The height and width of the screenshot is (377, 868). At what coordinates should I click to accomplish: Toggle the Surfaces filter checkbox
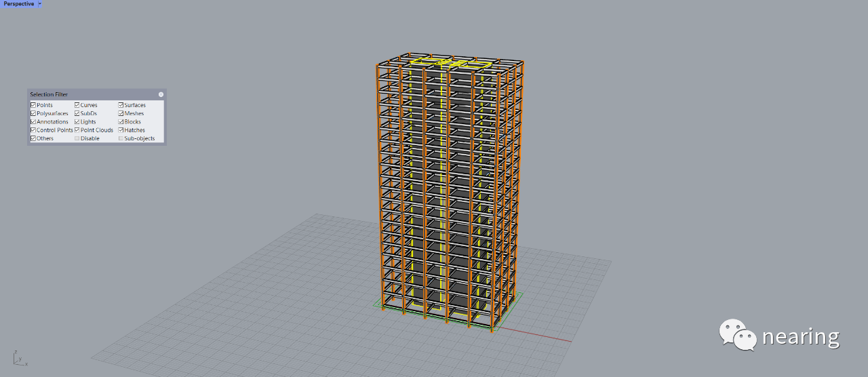pos(121,105)
